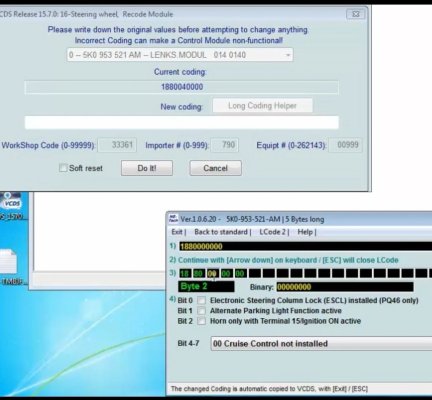Image resolution: width=432 pixels, height=400 pixels.
Task: Select the highlighted byte 2 cell
Action: (212, 274)
